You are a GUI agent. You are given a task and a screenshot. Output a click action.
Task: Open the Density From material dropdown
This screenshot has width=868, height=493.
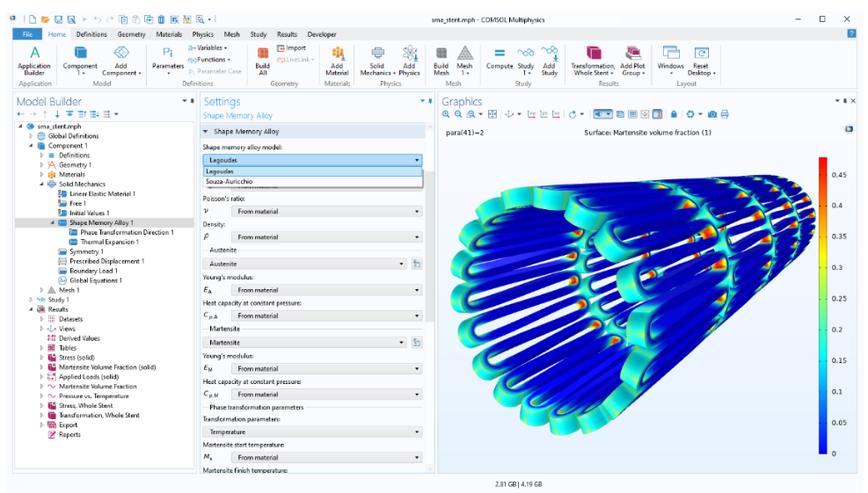tap(326, 236)
